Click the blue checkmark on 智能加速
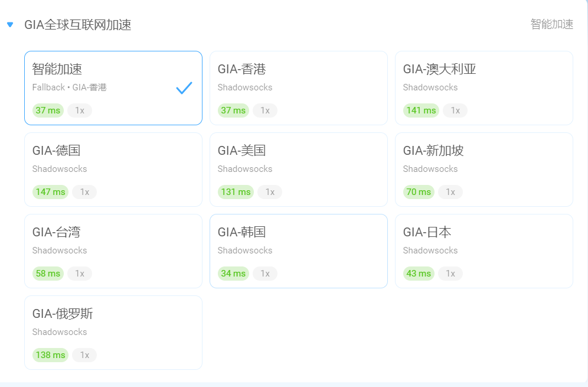The width and height of the screenshot is (588, 387). point(184,88)
